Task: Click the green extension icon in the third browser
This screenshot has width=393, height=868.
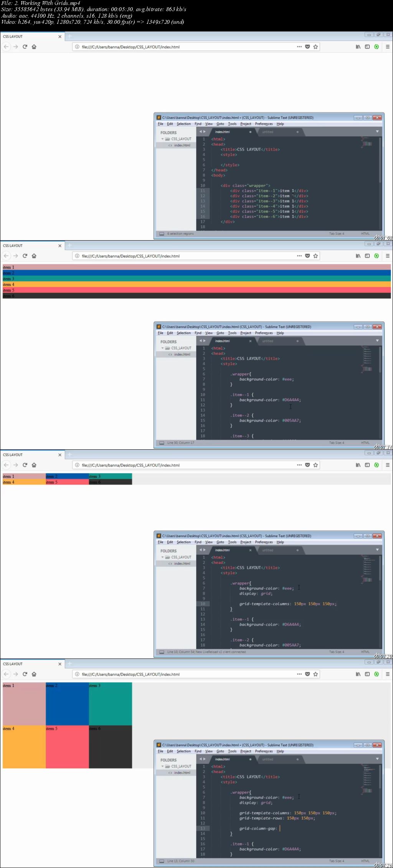Action: [376, 465]
